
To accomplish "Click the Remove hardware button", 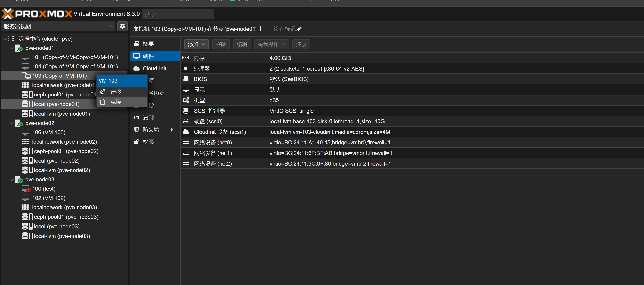I will click(221, 44).
